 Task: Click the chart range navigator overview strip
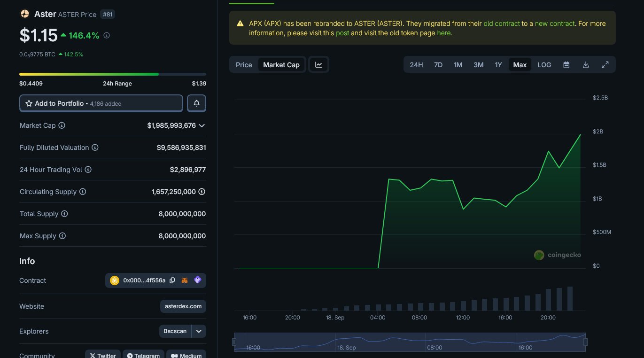(x=410, y=342)
